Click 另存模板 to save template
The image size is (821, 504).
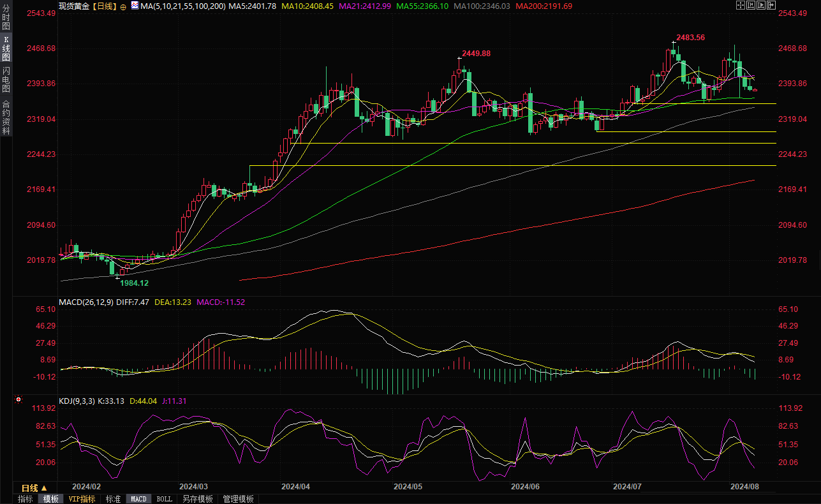click(x=198, y=499)
